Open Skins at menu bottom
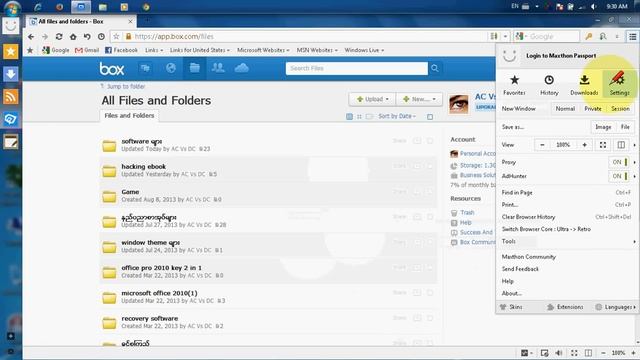 coord(511,307)
